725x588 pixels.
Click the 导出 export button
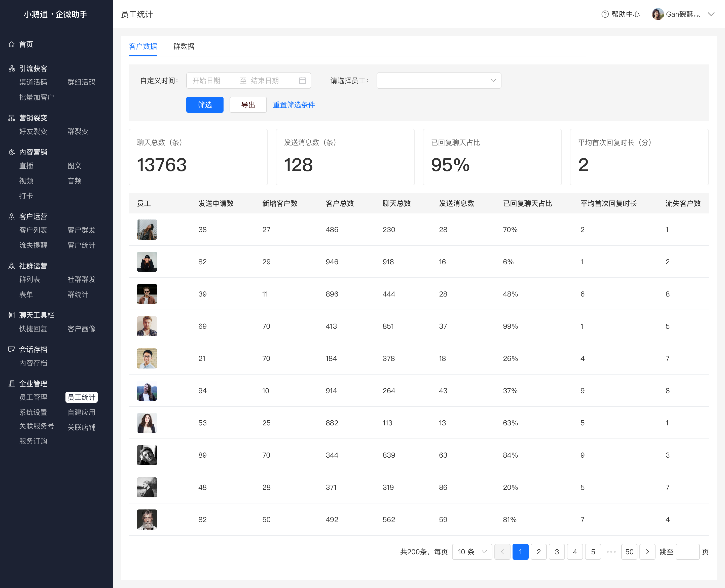(x=248, y=105)
